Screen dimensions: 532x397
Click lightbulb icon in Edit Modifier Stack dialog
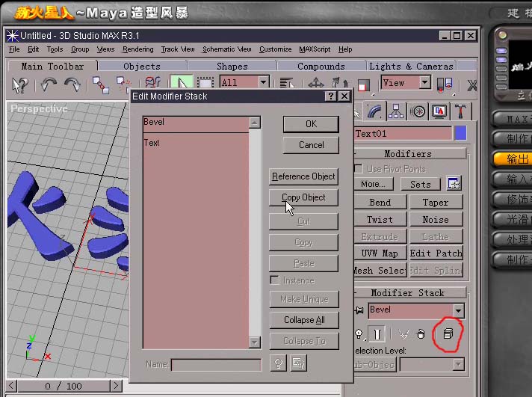(x=278, y=363)
